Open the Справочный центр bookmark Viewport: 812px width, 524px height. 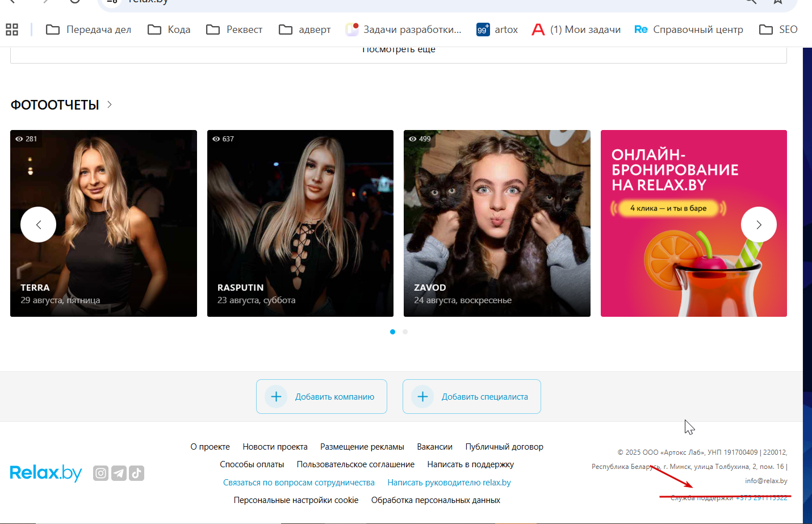689,30
